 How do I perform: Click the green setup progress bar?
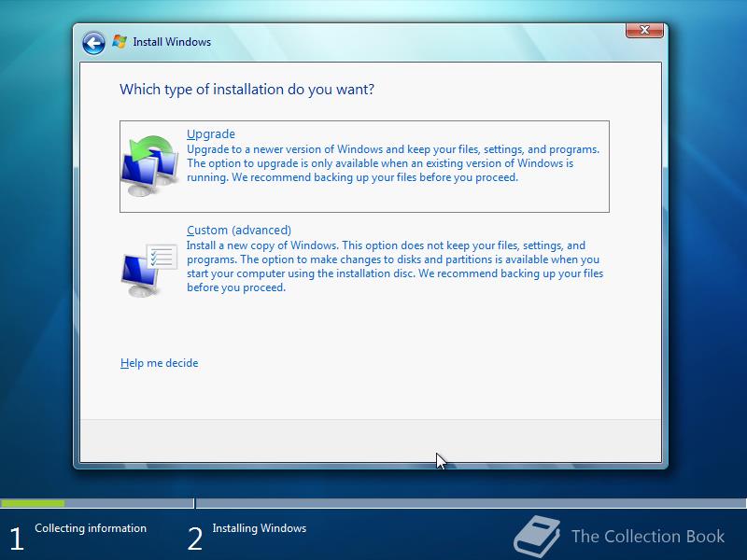(x=33, y=503)
